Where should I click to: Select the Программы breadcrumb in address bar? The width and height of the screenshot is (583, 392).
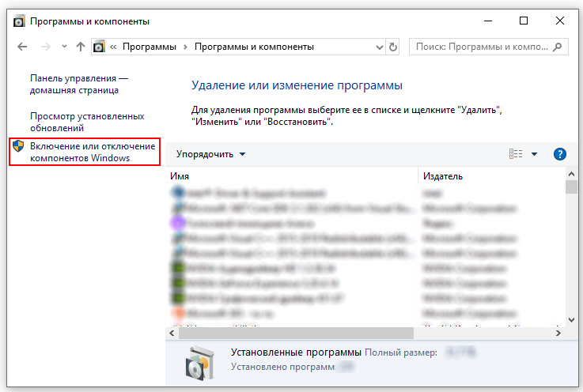150,47
